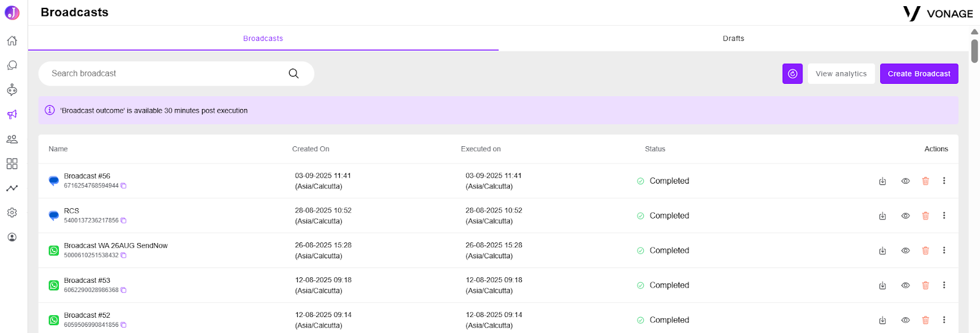Click the Create Broadcast button
The width and height of the screenshot is (980, 333).
tap(919, 73)
